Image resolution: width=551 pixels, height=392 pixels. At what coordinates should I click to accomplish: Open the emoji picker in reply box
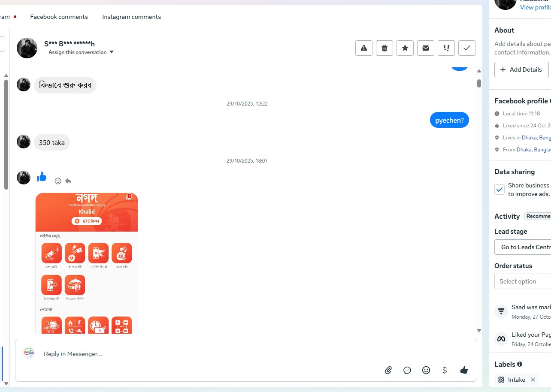pos(426,370)
